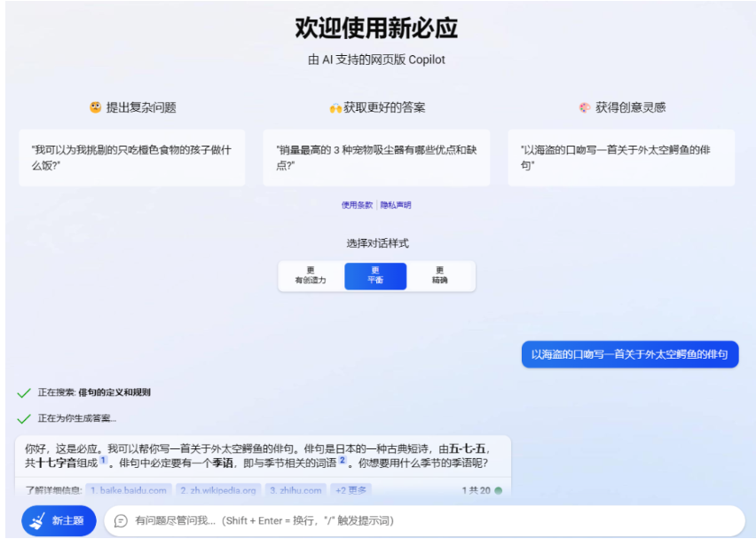Open the 使用条款 link

357,205
